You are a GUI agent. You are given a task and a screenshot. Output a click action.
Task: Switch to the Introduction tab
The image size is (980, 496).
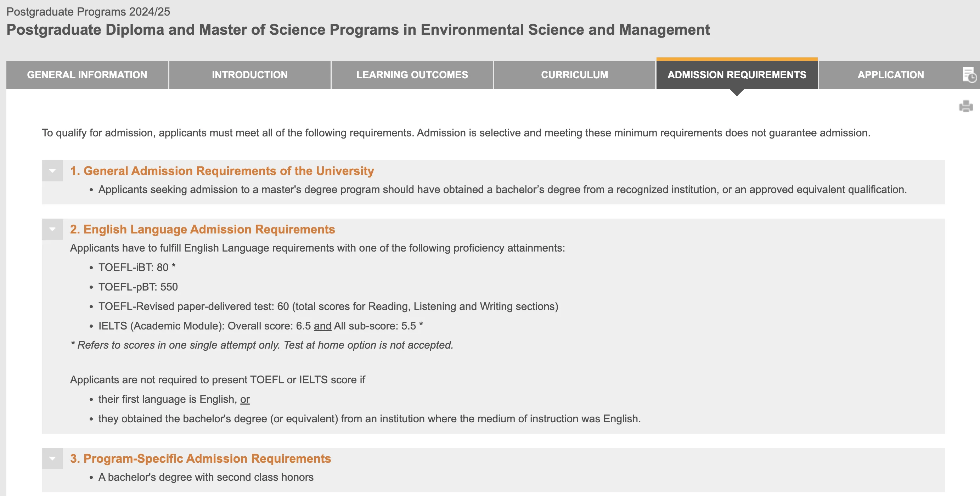[249, 75]
